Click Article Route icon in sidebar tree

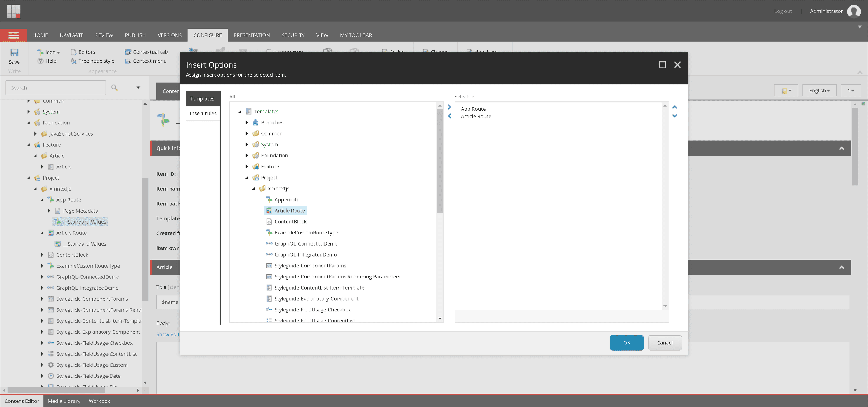(x=51, y=233)
